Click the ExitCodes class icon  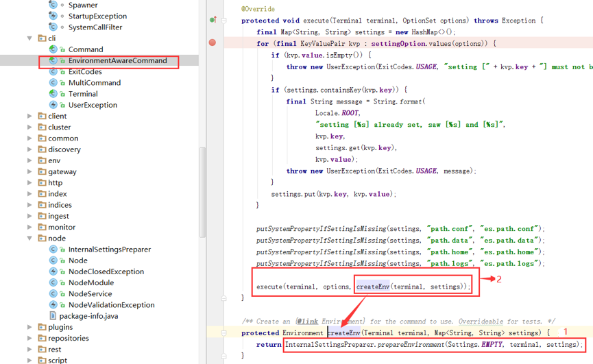[53, 71]
